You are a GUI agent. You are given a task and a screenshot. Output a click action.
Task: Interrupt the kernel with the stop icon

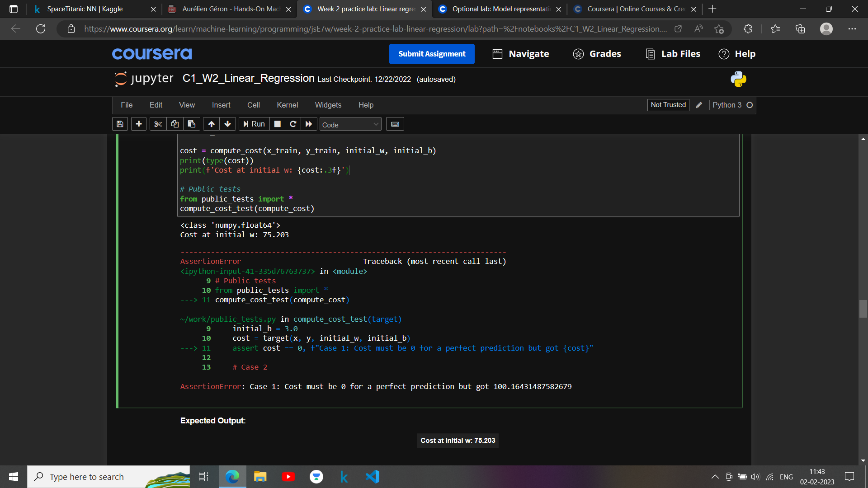(278, 124)
